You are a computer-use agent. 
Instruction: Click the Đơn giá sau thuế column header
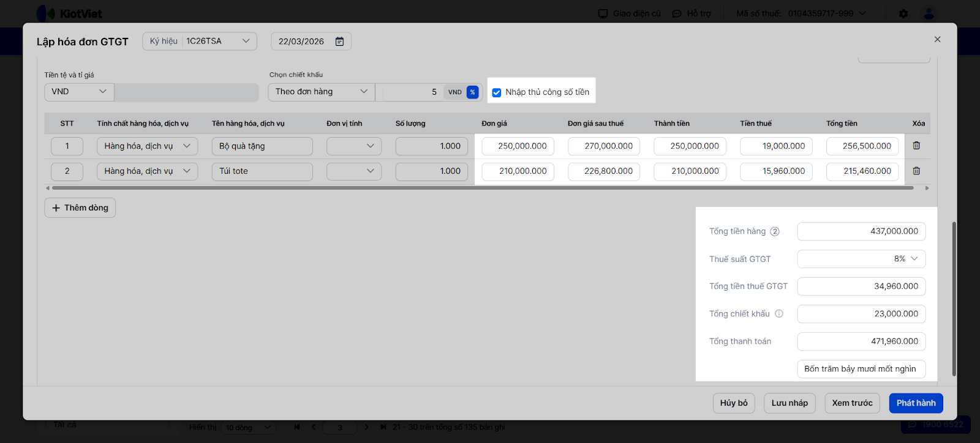595,124
